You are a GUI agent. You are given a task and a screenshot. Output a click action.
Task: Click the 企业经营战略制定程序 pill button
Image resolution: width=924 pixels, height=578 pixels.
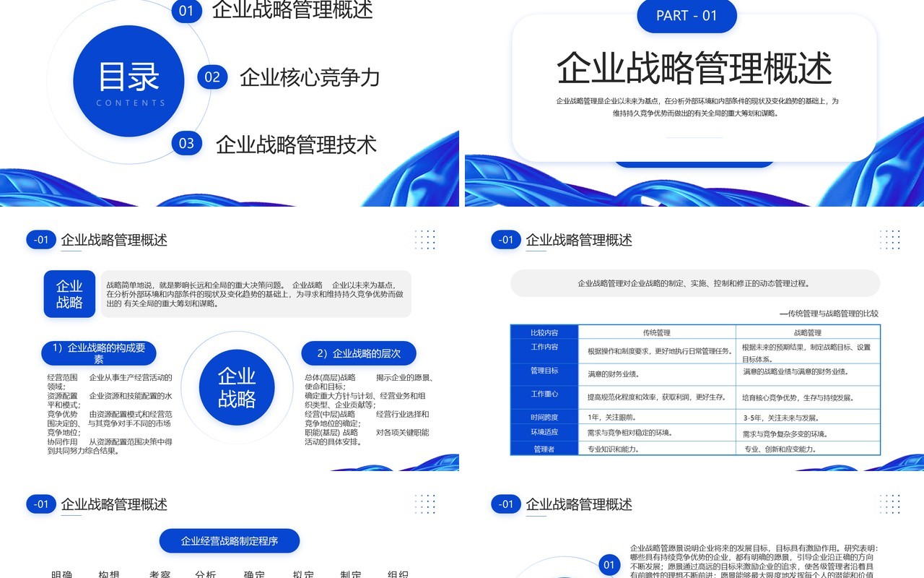click(x=230, y=540)
